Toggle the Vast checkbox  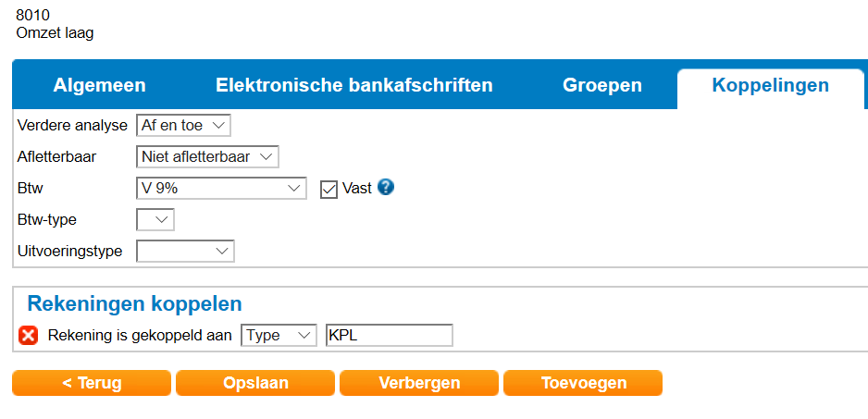coord(329,189)
